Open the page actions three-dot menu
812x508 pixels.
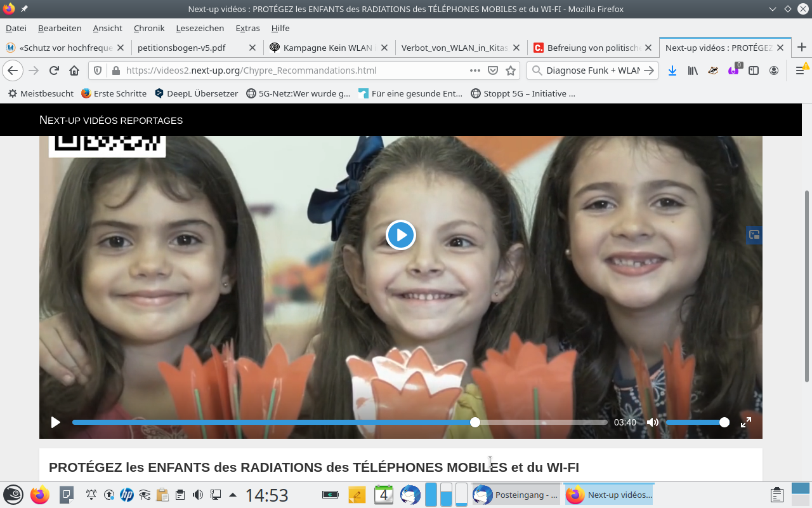tap(475, 70)
